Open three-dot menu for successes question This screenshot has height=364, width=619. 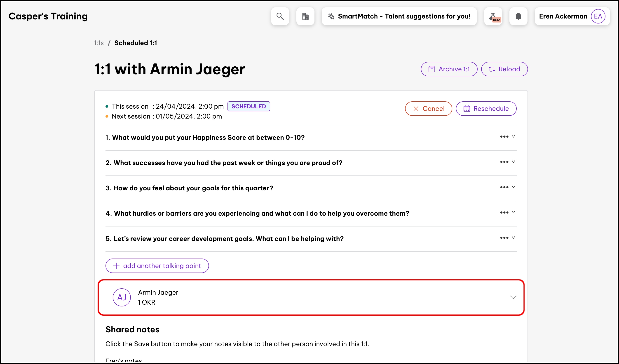click(x=504, y=162)
